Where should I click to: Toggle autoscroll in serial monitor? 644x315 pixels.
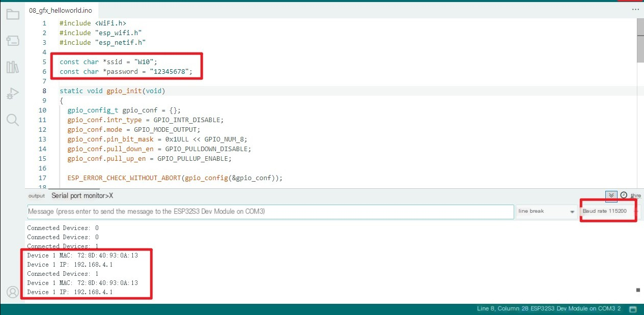coord(611,196)
